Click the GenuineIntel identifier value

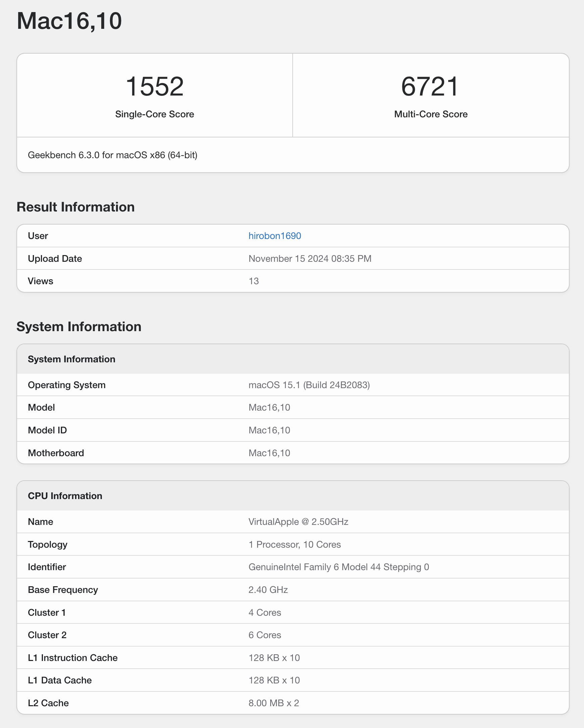(x=339, y=567)
